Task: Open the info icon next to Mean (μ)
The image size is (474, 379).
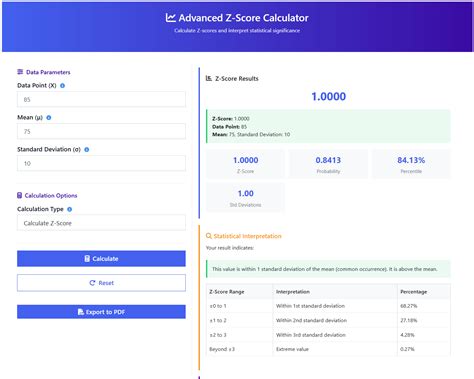Action: pyautogui.click(x=49, y=118)
